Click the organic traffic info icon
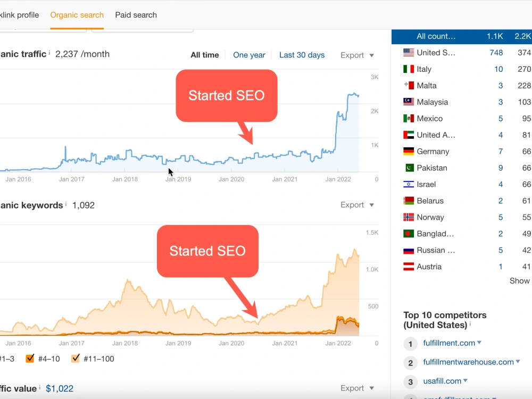 point(49,53)
